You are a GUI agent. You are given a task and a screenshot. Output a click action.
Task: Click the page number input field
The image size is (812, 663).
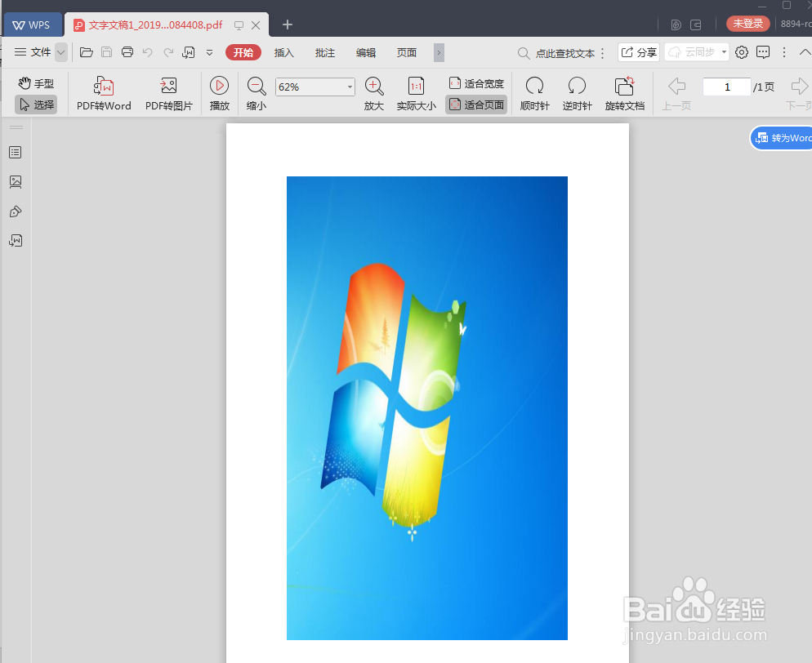726,86
